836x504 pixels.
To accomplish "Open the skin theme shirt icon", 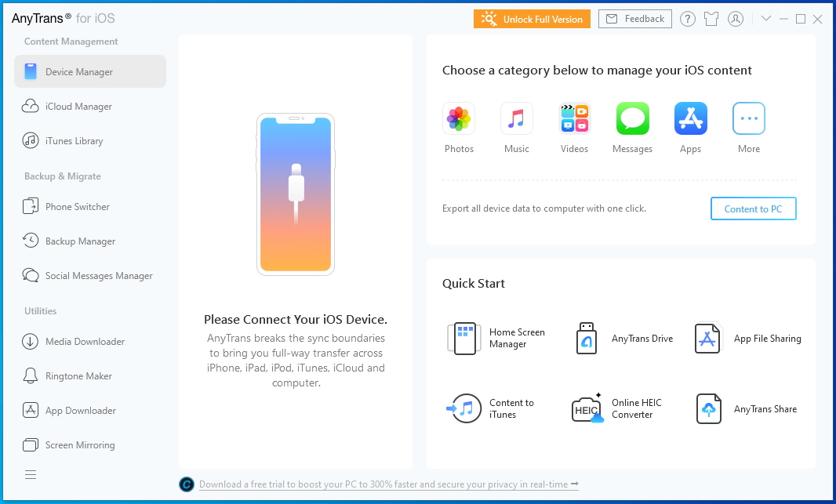I will tap(711, 19).
